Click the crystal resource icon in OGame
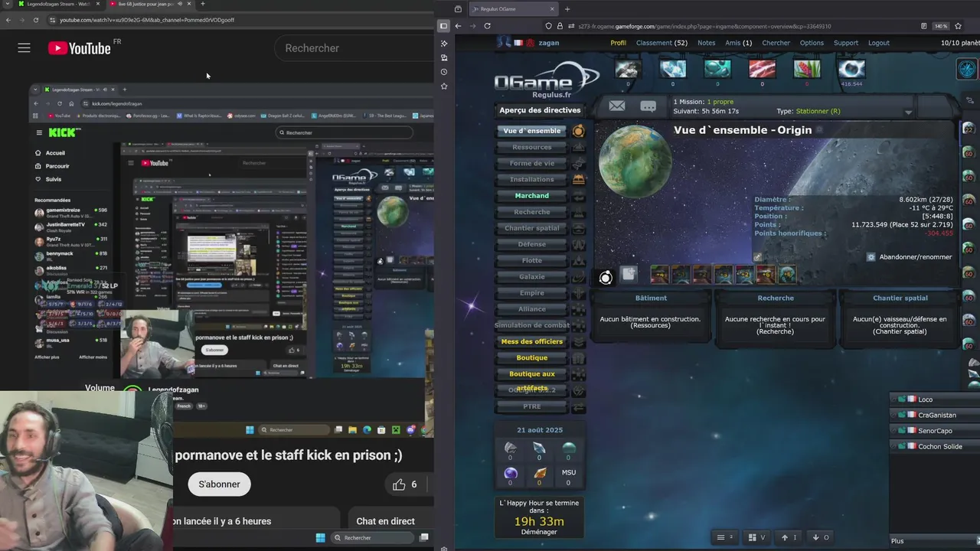Image resolution: width=980 pixels, height=551 pixels. coord(672,69)
